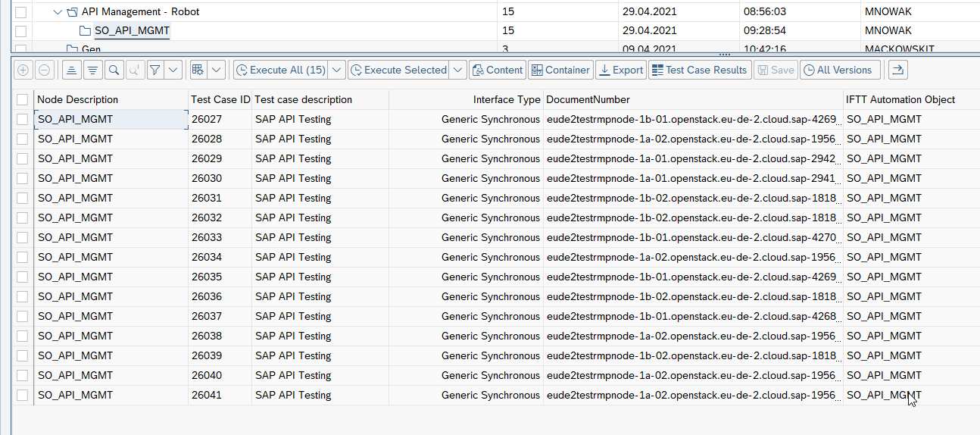The width and height of the screenshot is (980, 435).
Task: Click the Execute All (15) button
Action: [281, 70]
